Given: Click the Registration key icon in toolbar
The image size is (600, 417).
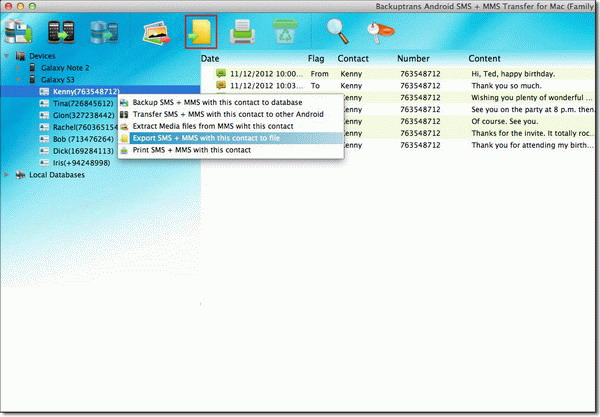Looking at the screenshot, I should [x=380, y=33].
